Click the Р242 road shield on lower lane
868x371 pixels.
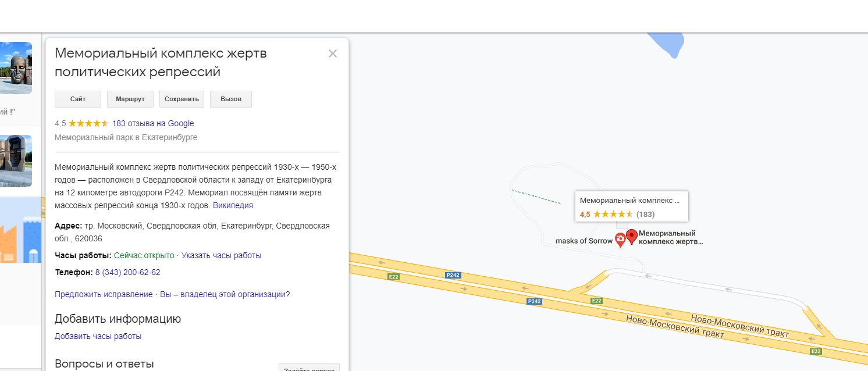point(534,301)
